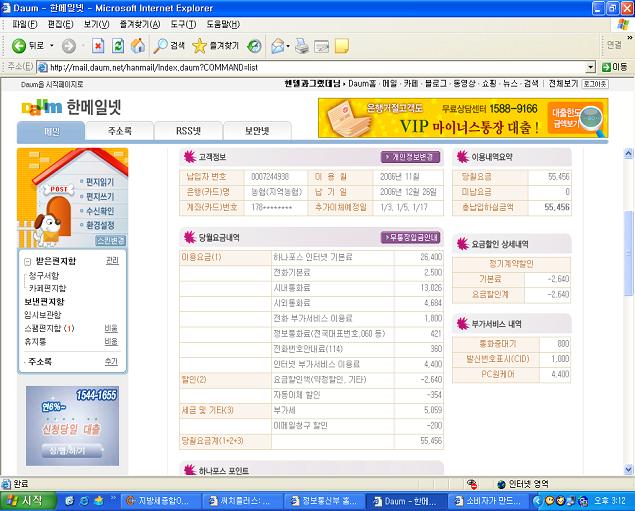
Task: Click the Windows 시작 Start button
Action: 28,501
